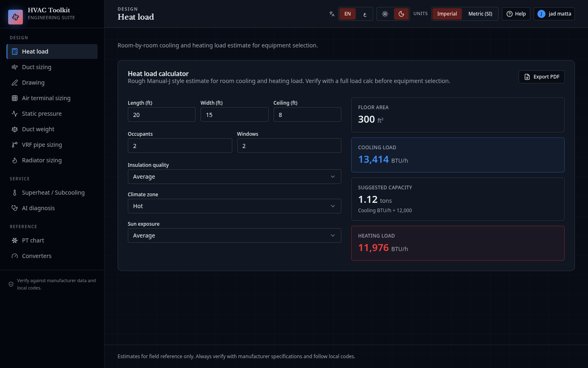The image size is (588, 368).
Task: Focus the Windows count input
Action: pyautogui.click(x=289, y=146)
